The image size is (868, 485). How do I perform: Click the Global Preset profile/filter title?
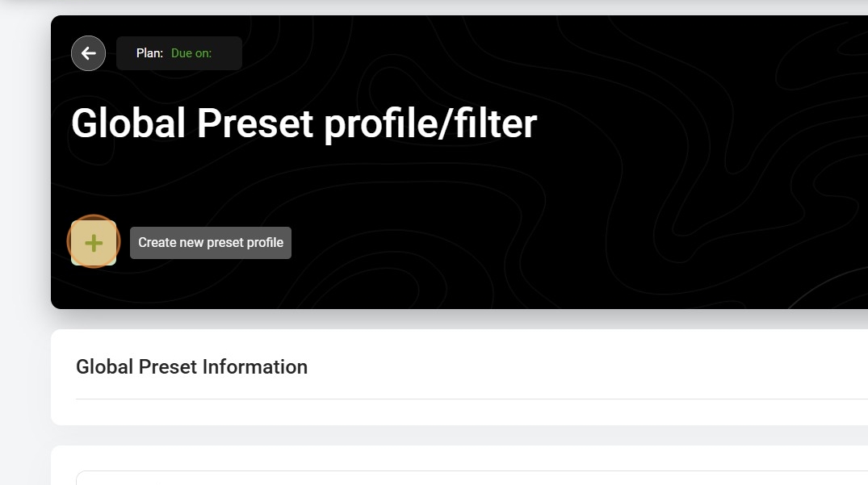pyautogui.click(x=304, y=123)
